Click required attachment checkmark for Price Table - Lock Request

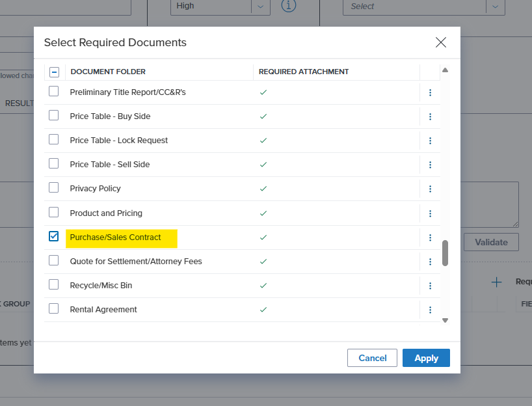(263, 141)
